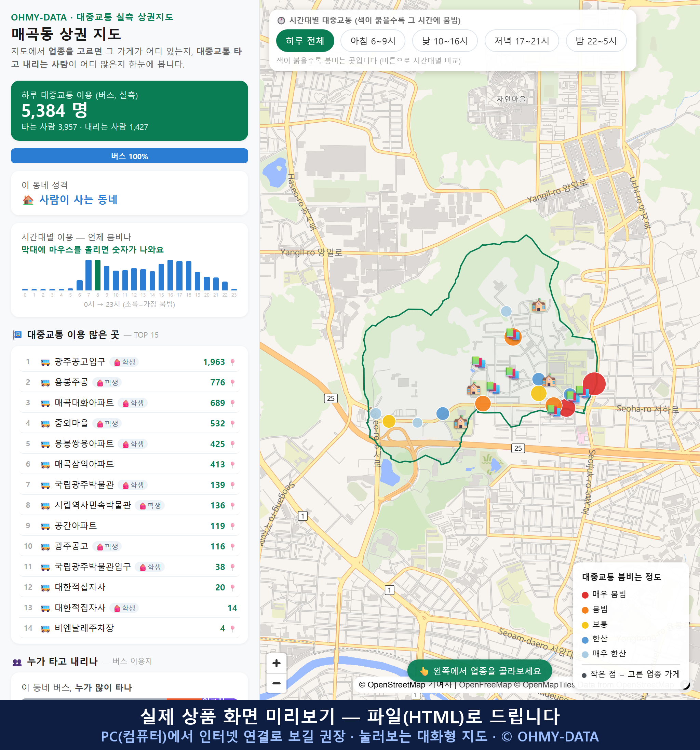Screen dimensions: 700x750
Task: Click the bus icon in 광주공고입구 row
Action: coord(45,362)
